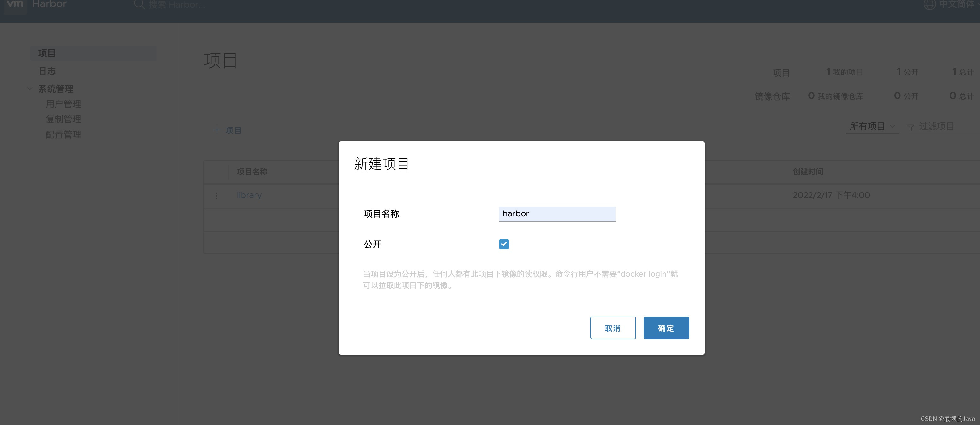Click the 公开 label in the dialog
This screenshot has height=425, width=980.
[373, 244]
